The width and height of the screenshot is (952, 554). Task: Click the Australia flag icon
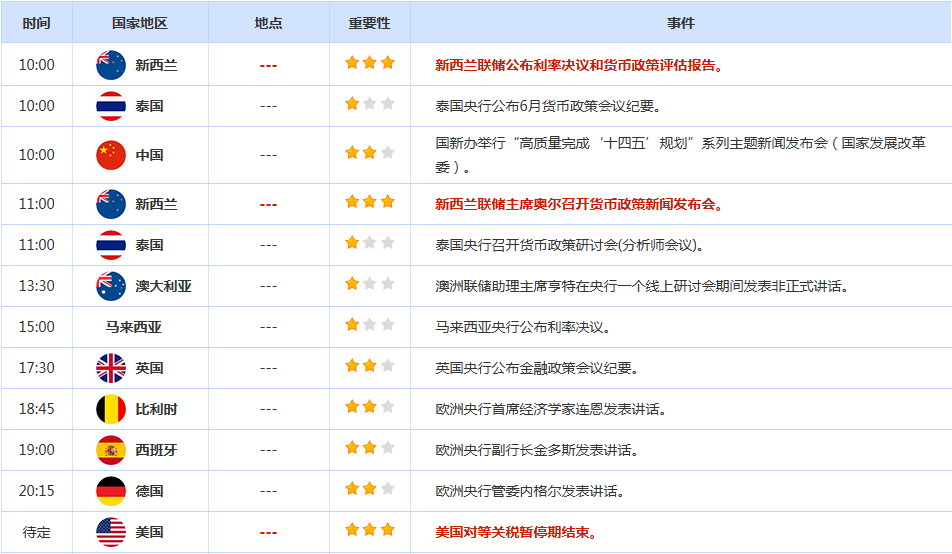pyautogui.click(x=111, y=286)
